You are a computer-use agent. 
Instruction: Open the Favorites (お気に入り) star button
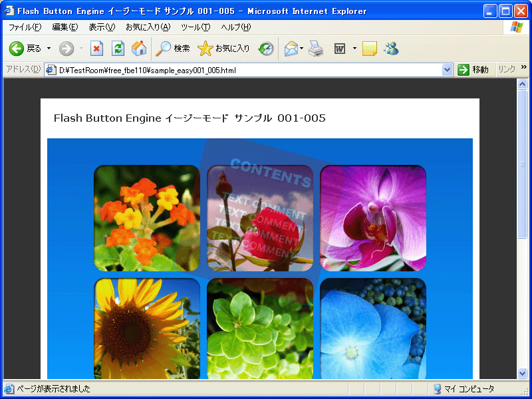tap(224, 49)
